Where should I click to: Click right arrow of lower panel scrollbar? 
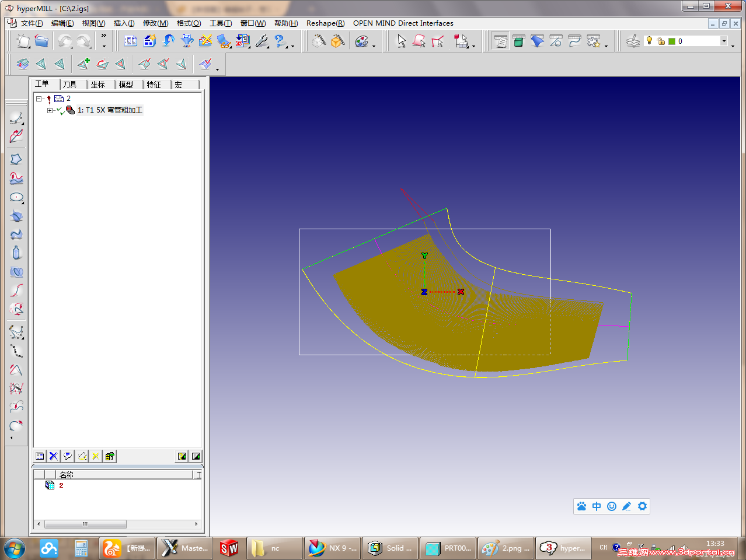[197, 524]
